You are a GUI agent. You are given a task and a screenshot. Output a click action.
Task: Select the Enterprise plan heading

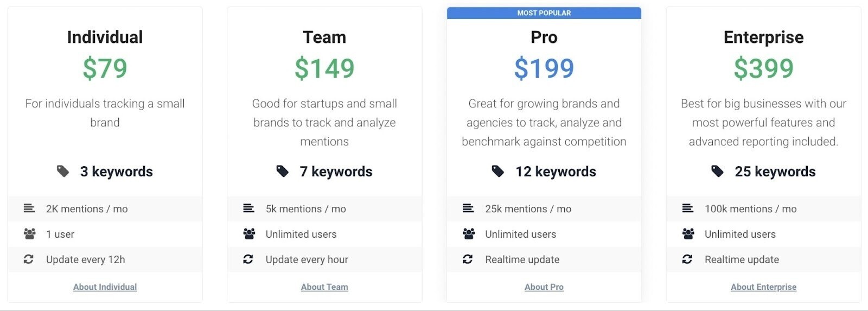[763, 37]
